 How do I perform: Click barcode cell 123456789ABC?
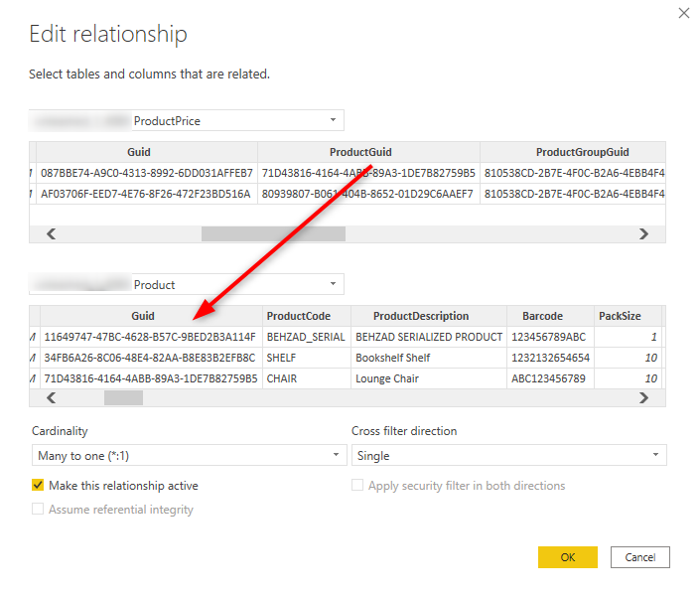(x=550, y=337)
